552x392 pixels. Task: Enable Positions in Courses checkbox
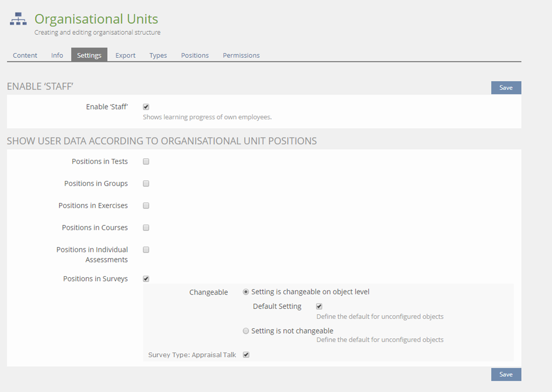click(146, 228)
